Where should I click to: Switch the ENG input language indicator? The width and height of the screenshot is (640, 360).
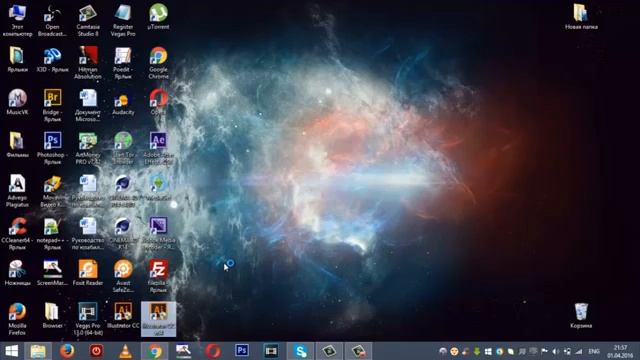click(x=593, y=351)
